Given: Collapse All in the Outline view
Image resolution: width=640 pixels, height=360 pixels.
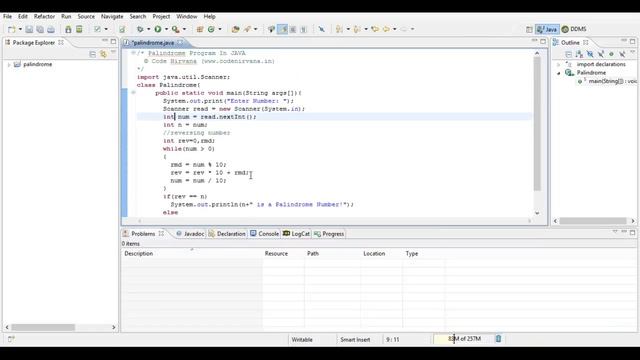Looking at the screenshot, I should (x=568, y=54).
